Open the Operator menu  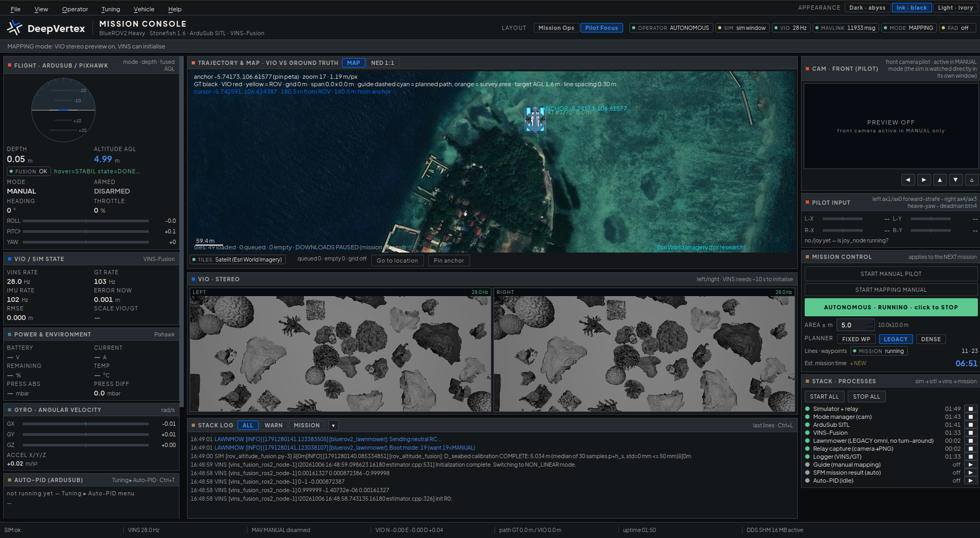[x=75, y=9]
